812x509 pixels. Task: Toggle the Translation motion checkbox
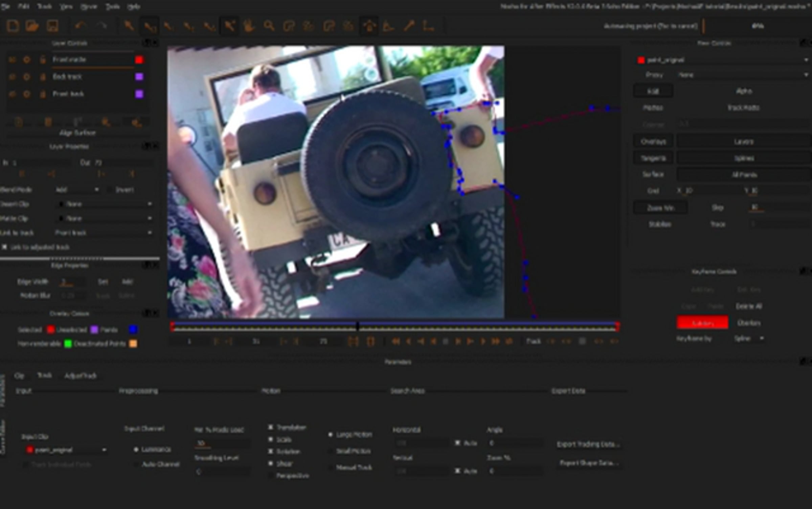click(271, 427)
